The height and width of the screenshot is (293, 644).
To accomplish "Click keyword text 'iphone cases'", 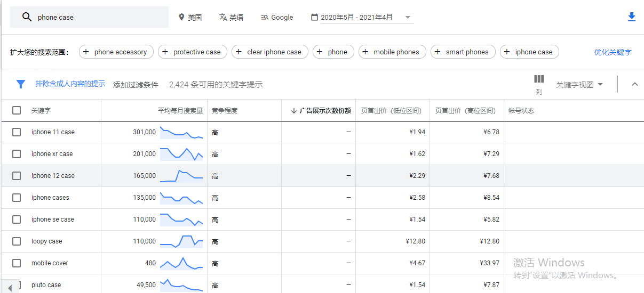I will (50, 198).
